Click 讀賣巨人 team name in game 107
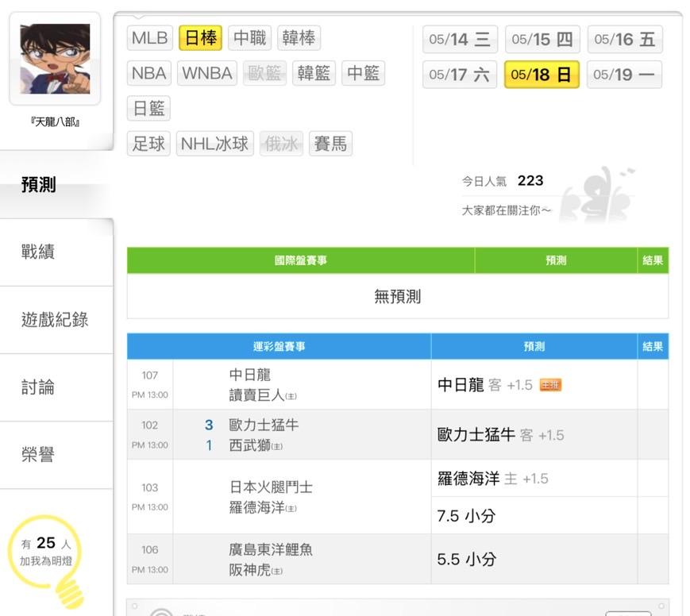The image size is (690, 616). tap(257, 395)
